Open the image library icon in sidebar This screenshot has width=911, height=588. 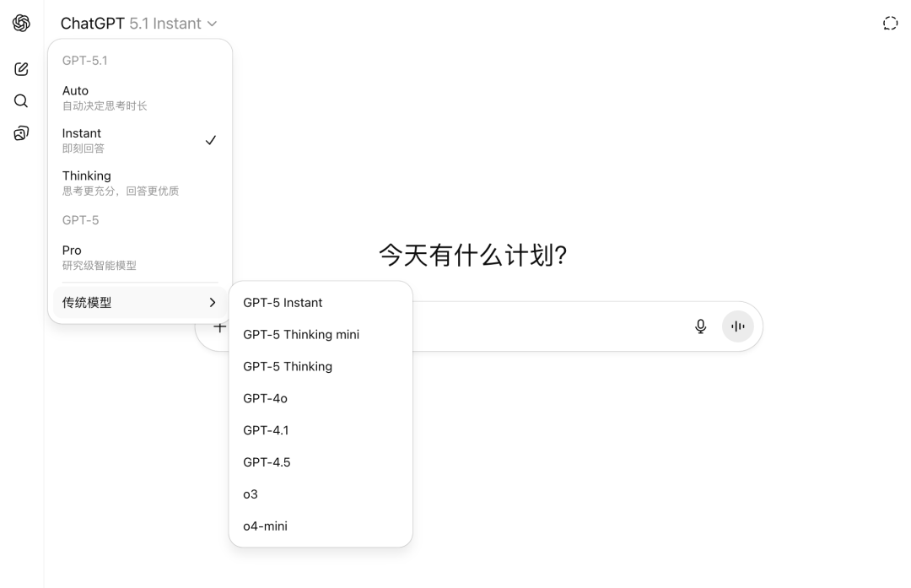click(21, 133)
